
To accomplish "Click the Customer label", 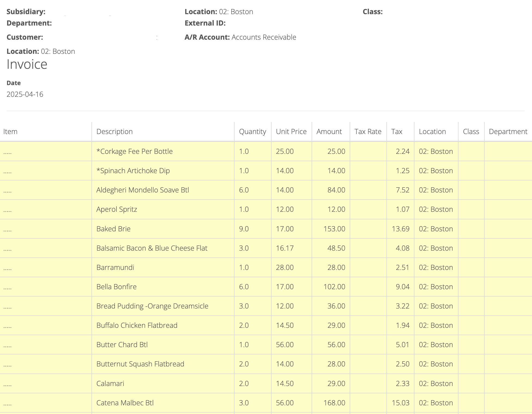I will (25, 37).
